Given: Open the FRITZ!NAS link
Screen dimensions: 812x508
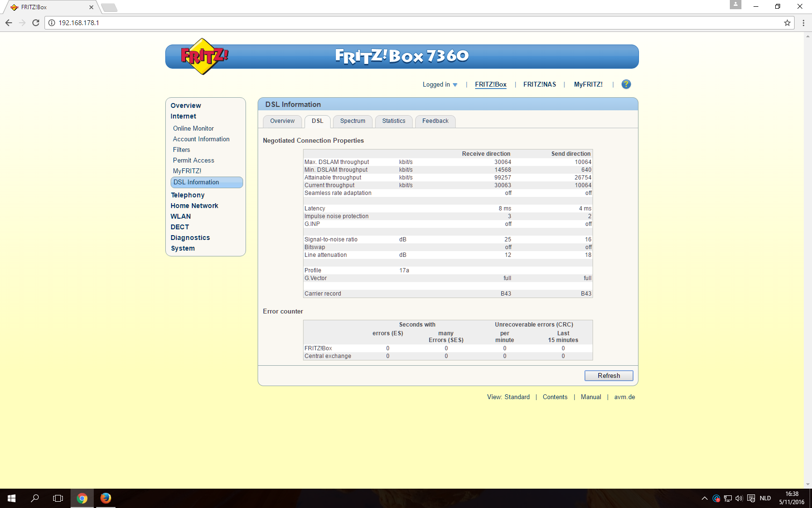Looking at the screenshot, I should [x=539, y=85].
